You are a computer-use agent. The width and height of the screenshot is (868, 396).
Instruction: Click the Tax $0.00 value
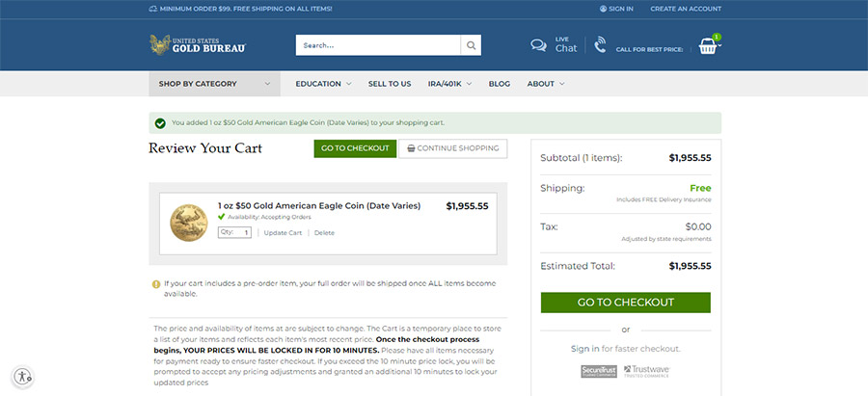click(698, 226)
